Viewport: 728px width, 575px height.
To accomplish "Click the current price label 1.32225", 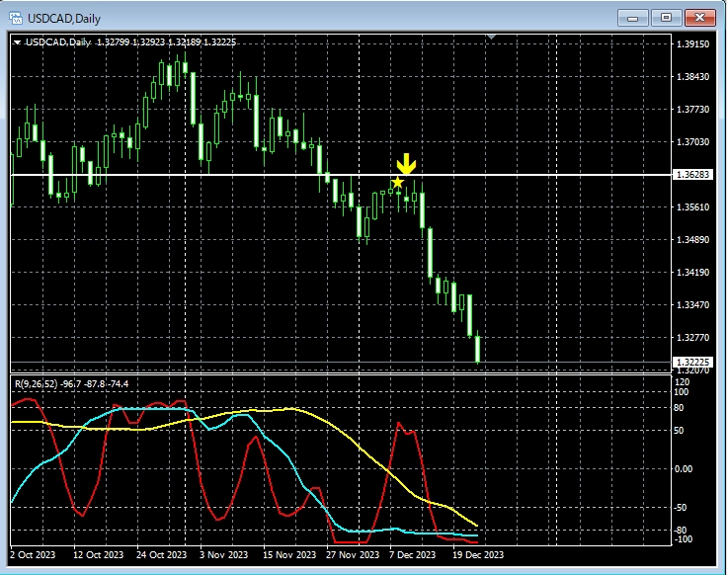I will 689,363.
